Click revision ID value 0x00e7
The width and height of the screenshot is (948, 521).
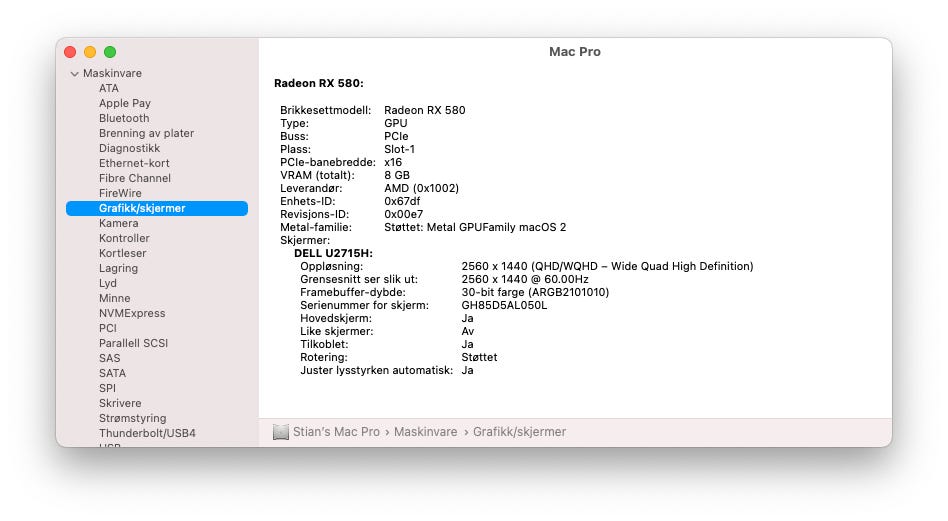coord(403,215)
